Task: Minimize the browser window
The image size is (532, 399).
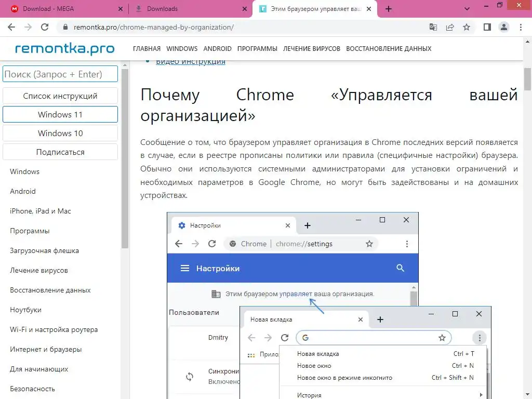Action: (486, 6)
